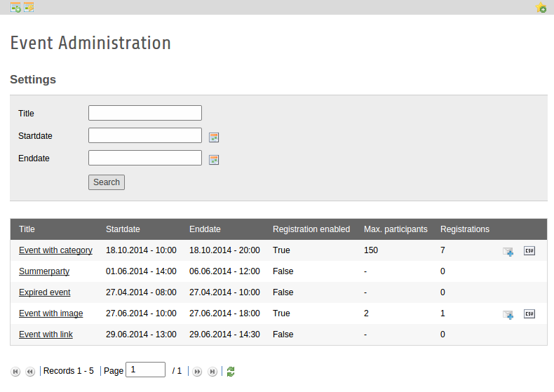The image size is (554, 392).
Task: Click the calendar icon with lightning bolt
Action: [x=29, y=7]
